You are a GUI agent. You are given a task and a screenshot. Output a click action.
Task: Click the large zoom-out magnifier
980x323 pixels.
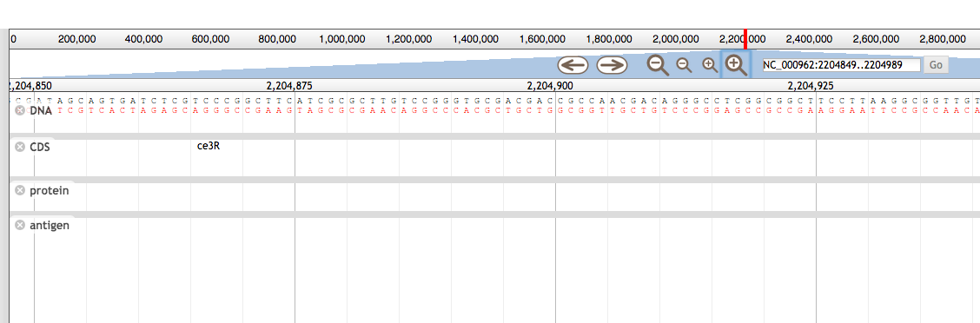click(x=659, y=65)
